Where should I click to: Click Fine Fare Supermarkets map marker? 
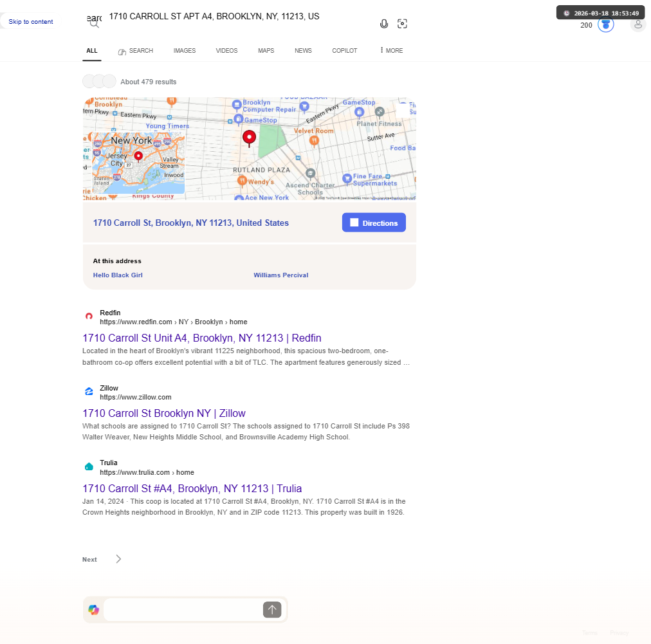[x=347, y=179]
